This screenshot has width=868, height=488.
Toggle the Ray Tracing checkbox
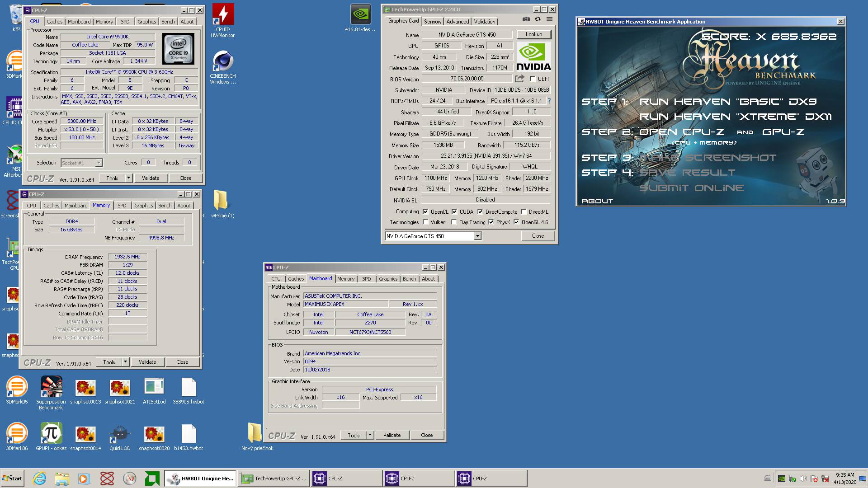454,222
